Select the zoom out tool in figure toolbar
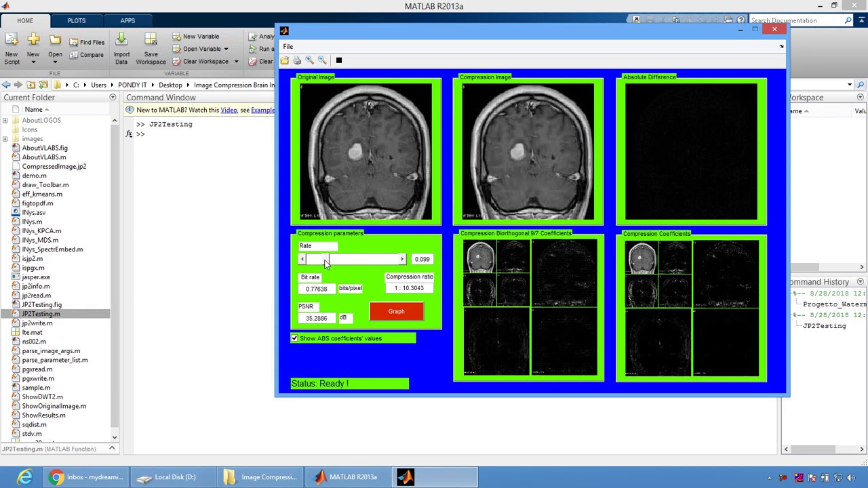This screenshot has width=868, height=488. tap(322, 61)
